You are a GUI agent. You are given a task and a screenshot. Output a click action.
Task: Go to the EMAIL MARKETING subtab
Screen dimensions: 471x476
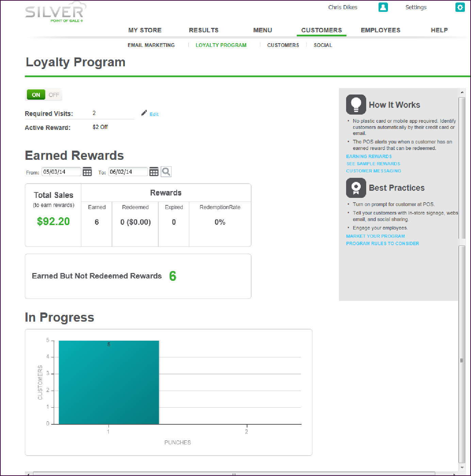(x=151, y=45)
